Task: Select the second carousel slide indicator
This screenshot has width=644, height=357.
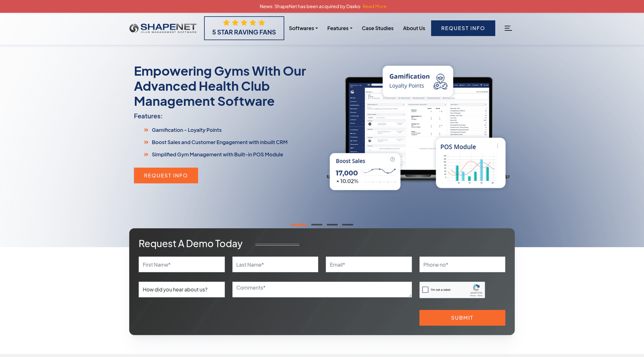Action: click(317, 225)
